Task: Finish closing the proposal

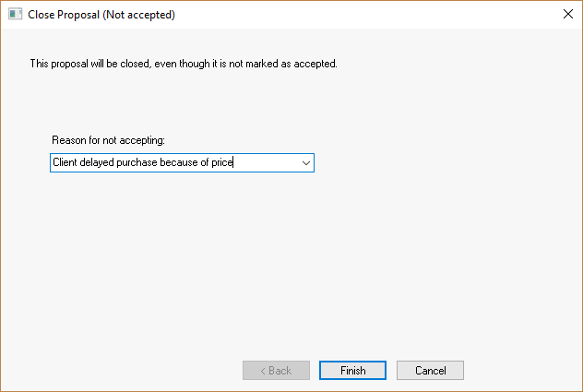Action: 352,370
